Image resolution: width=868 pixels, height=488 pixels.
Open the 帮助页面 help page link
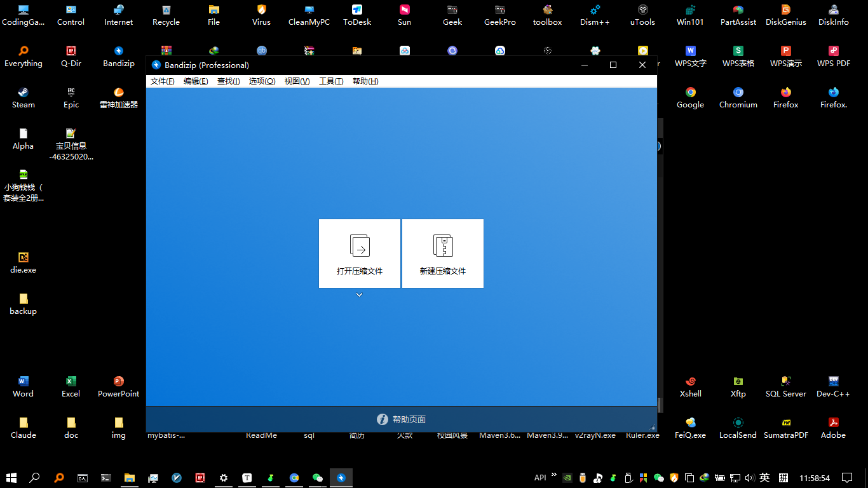402,419
